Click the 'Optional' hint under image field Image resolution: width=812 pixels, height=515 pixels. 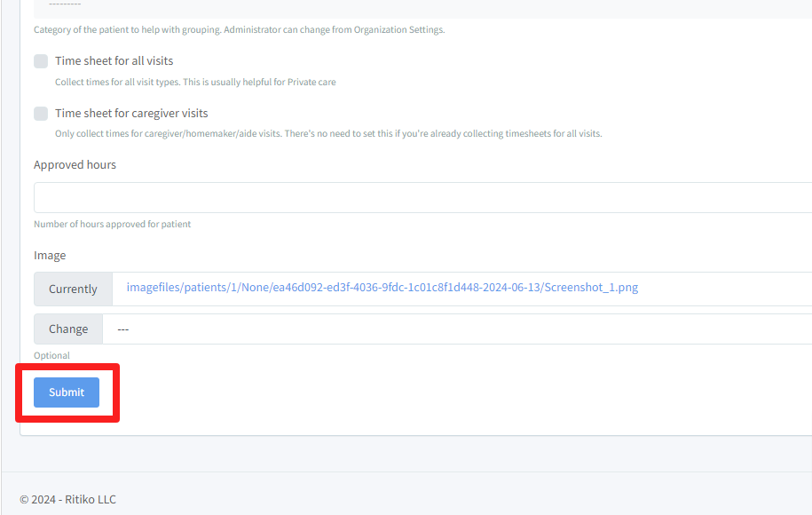coord(51,355)
